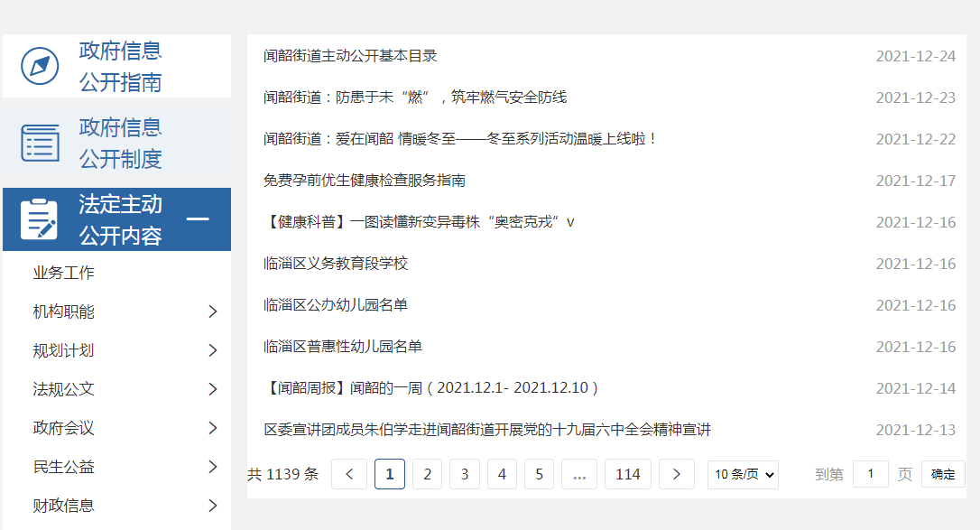Click the compass icon for 政府信息公开指南

coord(40,66)
